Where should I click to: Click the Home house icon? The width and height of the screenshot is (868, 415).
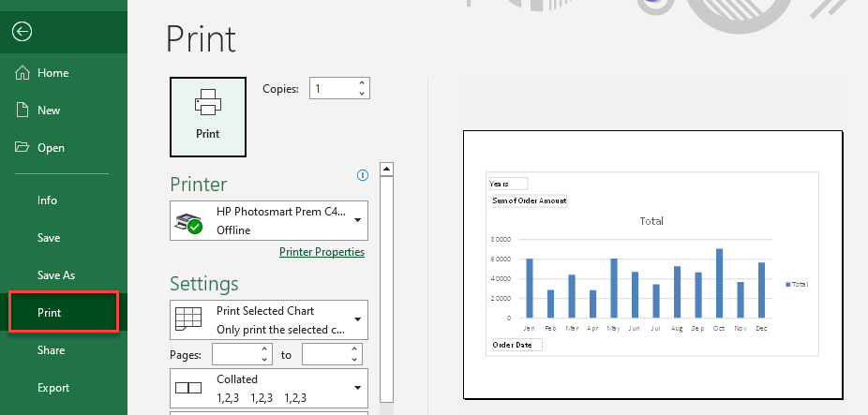click(22, 73)
